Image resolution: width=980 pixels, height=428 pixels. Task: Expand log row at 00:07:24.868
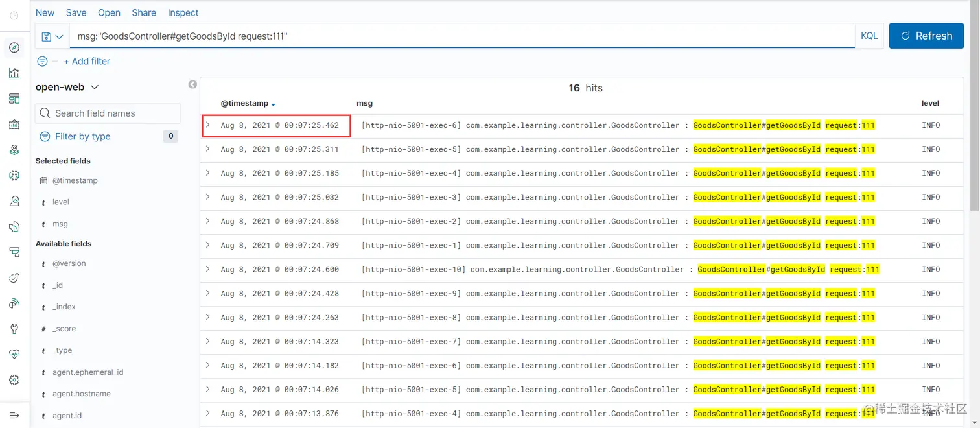(207, 220)
